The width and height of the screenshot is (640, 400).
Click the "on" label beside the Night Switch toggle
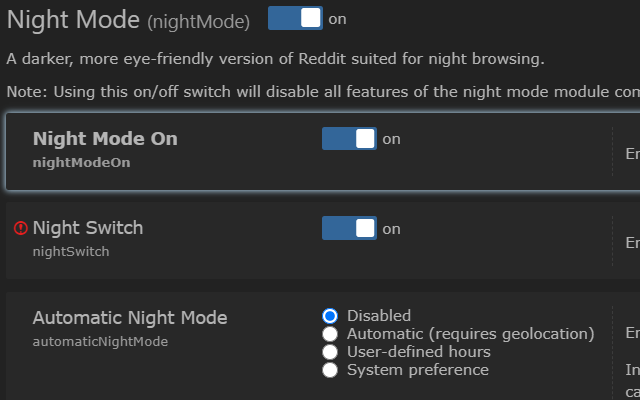tap(391, 229)
